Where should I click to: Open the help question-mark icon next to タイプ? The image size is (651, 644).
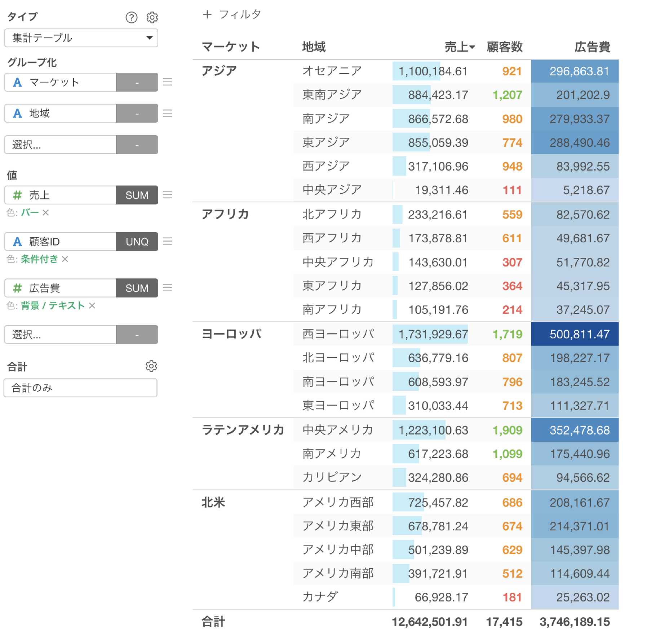tap(131, 17)
